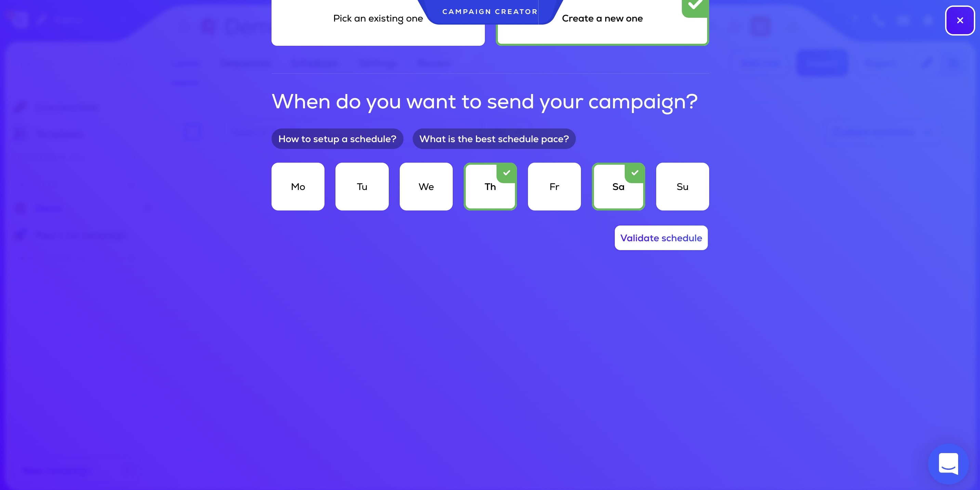Image resolution: width=980 pixels, height=490 pixels.
Task: Select Wednesday as a send day
Action: coord(426,186)
